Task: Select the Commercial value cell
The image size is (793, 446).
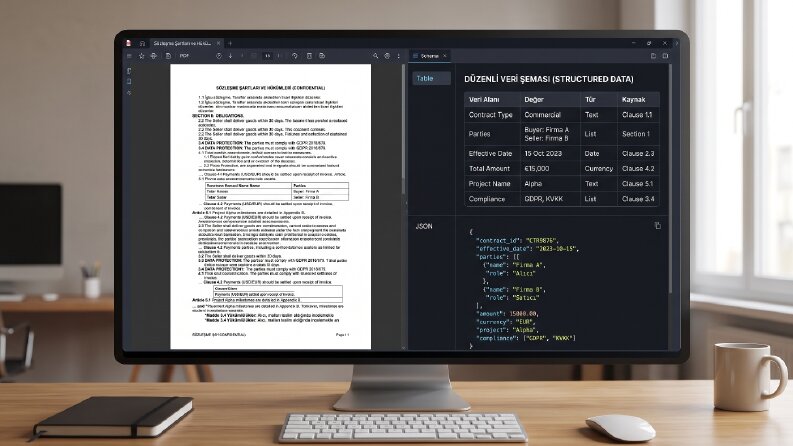Action: [x=550, y=115]
